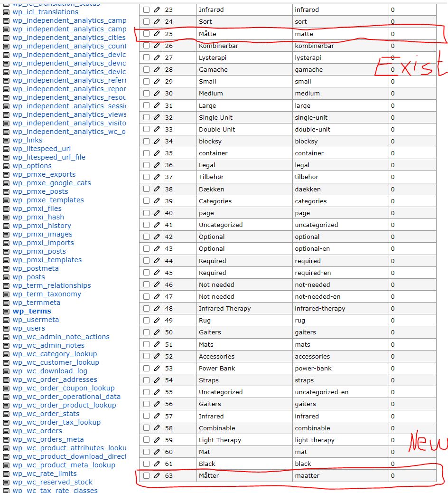Click table icon beside wp_users

point(6,329)
